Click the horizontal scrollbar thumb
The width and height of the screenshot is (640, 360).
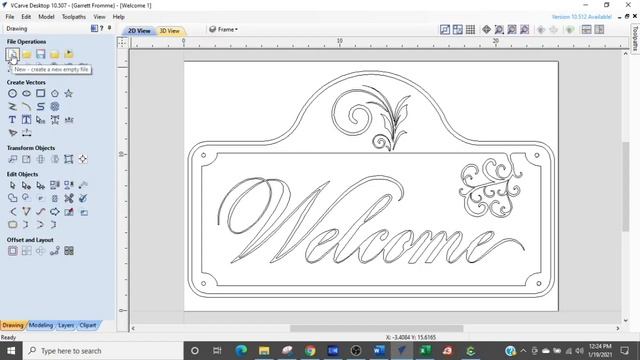point(376,328)
